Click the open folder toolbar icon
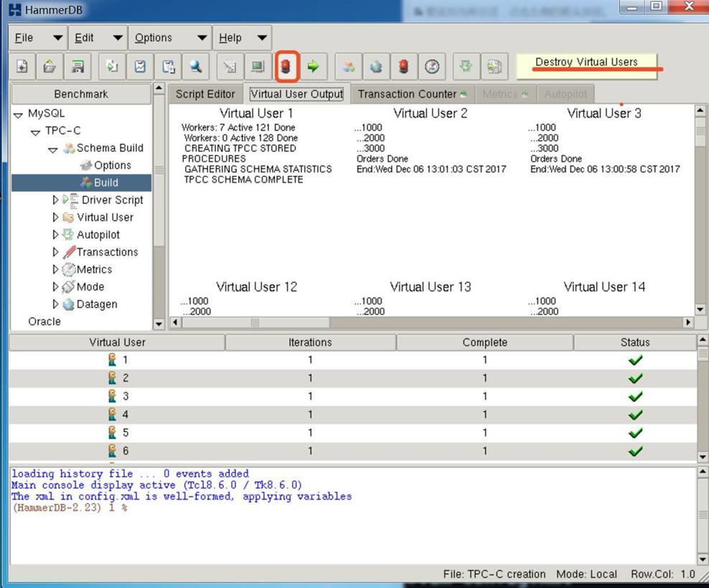The image size is (709, 588). click(50, 67)
